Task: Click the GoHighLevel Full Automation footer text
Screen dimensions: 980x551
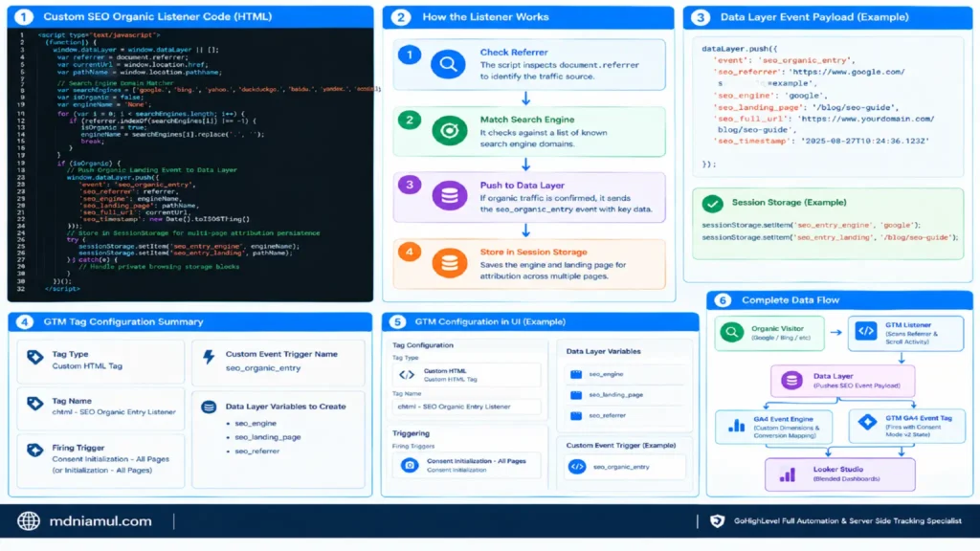Action: click(848, 521)
